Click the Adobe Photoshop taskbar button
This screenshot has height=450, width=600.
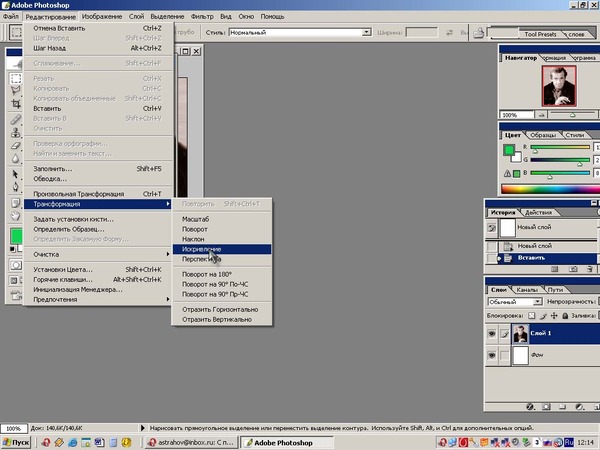pyautogui.click(x=287, y=443)
